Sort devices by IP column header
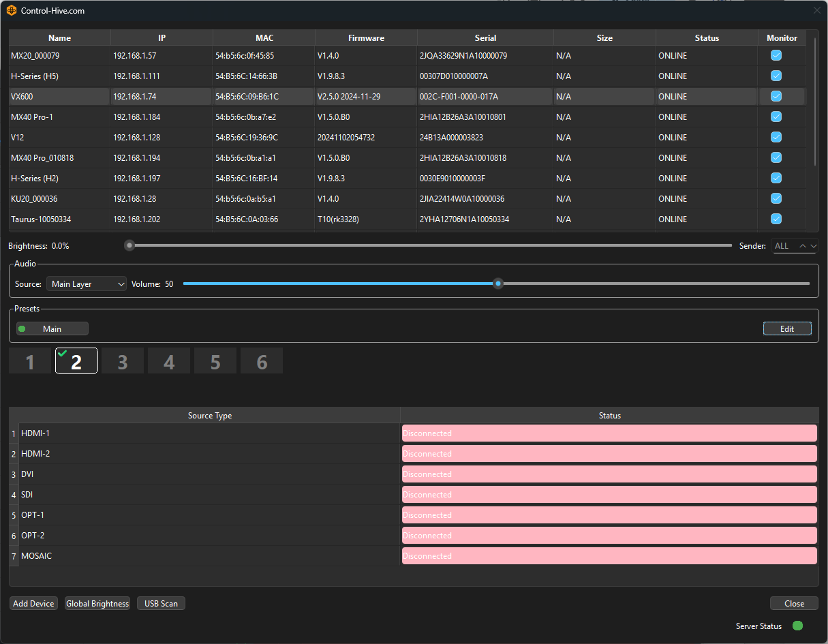 tap(162, 38)
